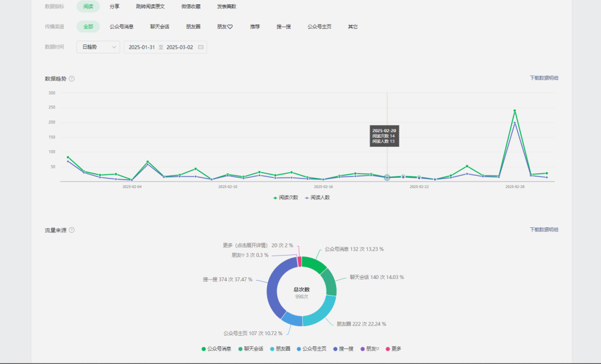Switch to the 微信收藏 metric
Image resolution: width=601 pixels, height=364 pixels.
(191, 7)
